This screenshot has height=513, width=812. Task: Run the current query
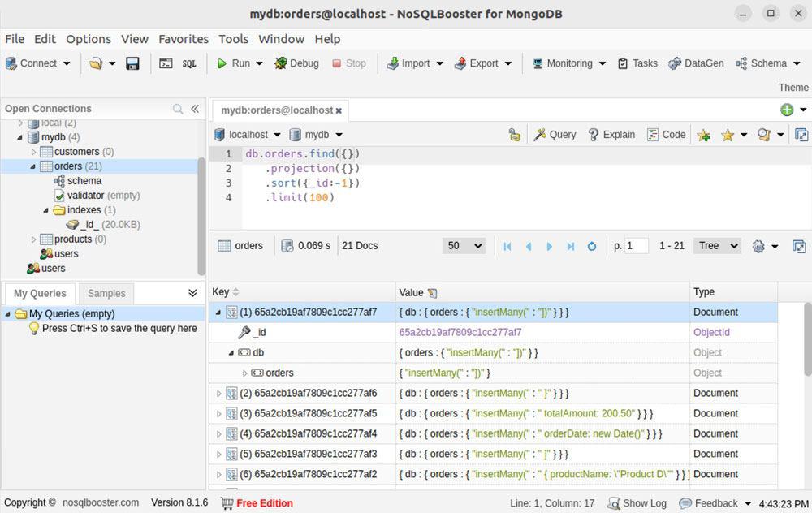click(x=234, y=63)
